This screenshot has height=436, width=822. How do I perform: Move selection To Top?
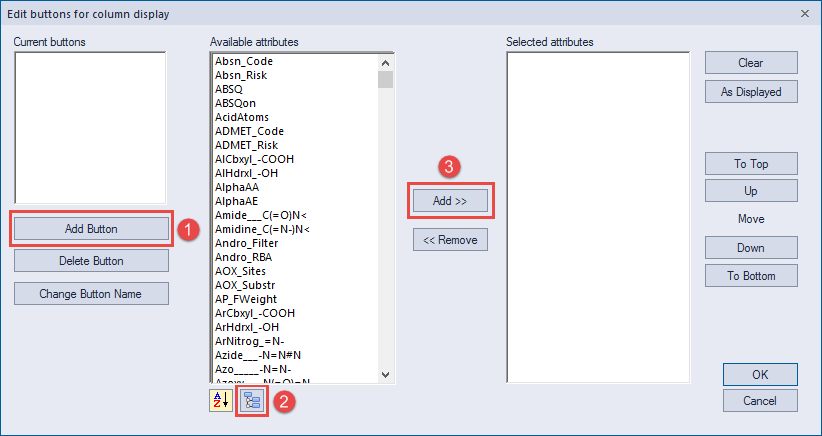click(751, 164)
